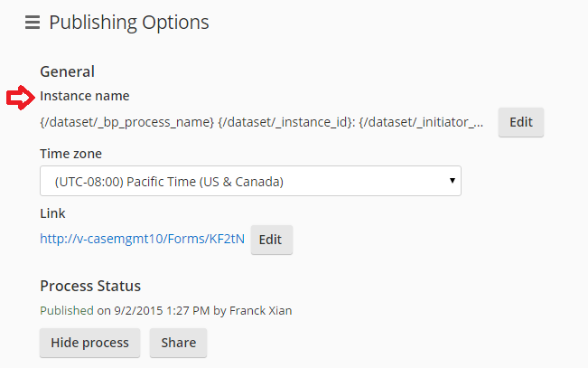The width and height of the screenshot is (588, 368).
Task: Click the time zone dropdown arrow
Action: 453,181
